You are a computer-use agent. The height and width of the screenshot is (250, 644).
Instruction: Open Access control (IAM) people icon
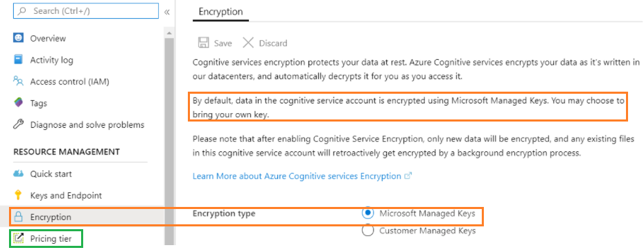coord(19,81)
